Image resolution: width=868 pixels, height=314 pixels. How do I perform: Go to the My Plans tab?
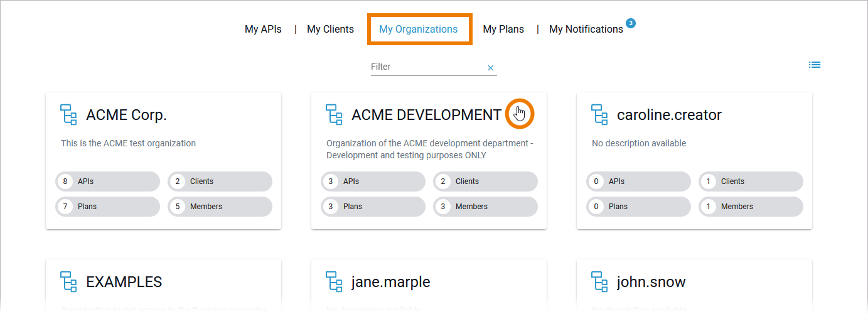coord(503,29)
